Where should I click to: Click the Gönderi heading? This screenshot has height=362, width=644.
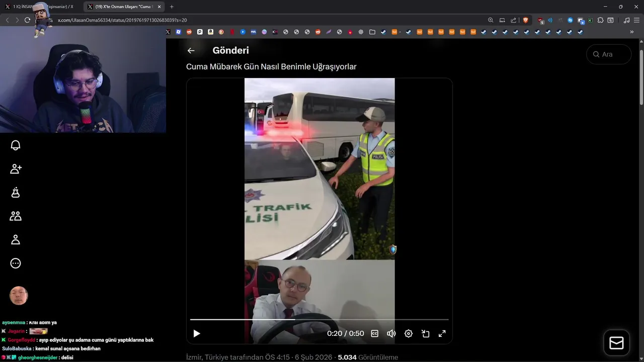230,50
